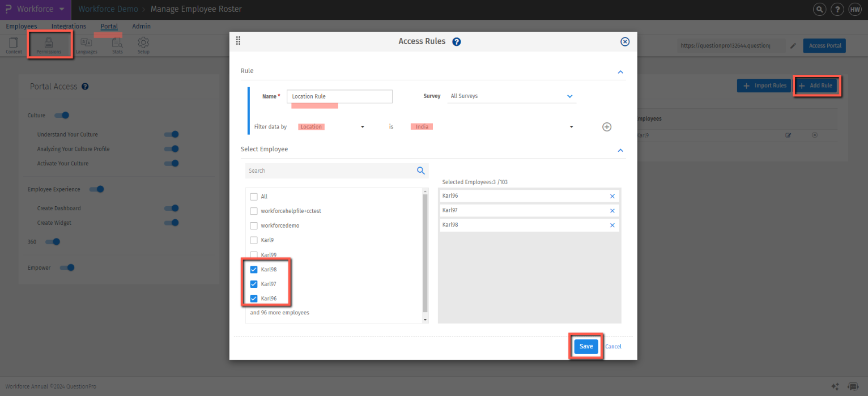Switch to the Integrations tab
The image size is (868, 396).
click(x=69, y=26)
